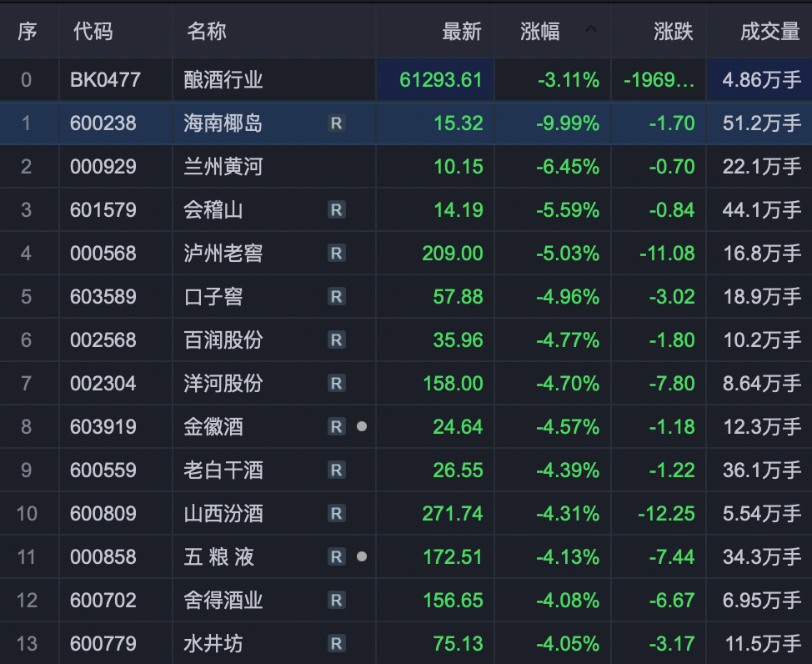Click the -12.25 change amount cell
The image size is (812, 664).
(x=666, y=514)
